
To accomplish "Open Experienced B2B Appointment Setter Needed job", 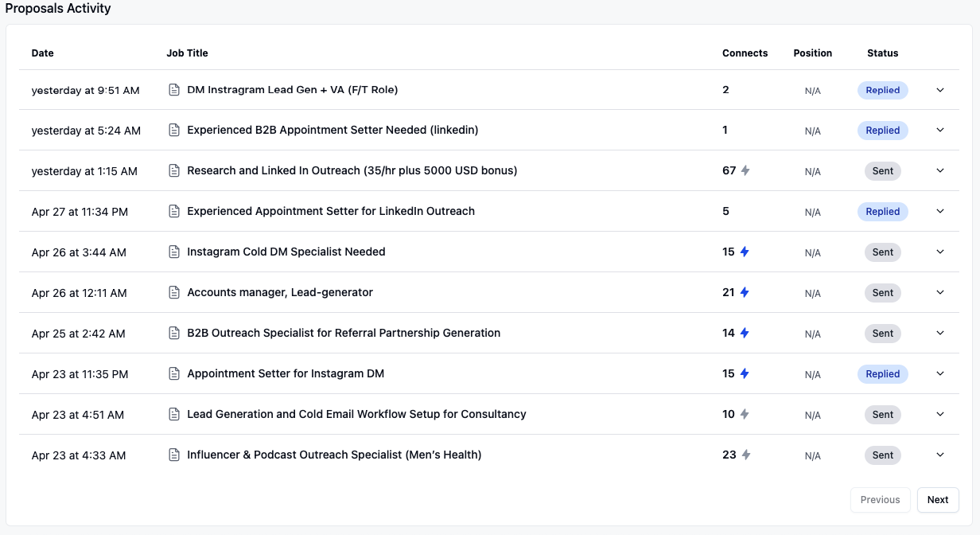I will click(332, 130).
